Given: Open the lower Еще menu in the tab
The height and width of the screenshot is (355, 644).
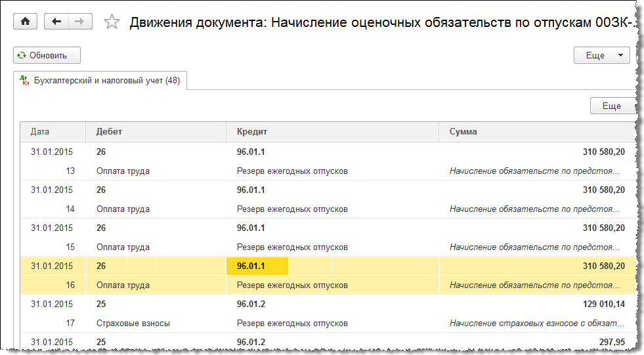Looking at the screenshot, I should tap(612, 106).
